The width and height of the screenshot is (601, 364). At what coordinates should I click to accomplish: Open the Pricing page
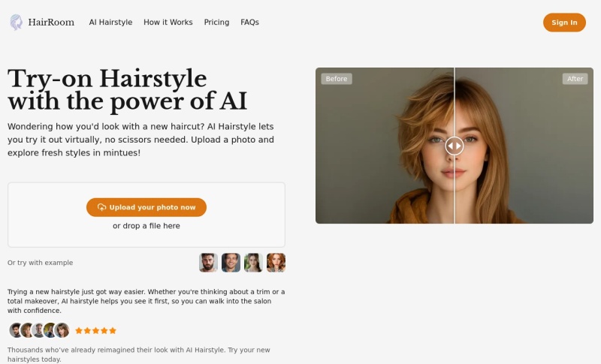click(x=216, y=23)
